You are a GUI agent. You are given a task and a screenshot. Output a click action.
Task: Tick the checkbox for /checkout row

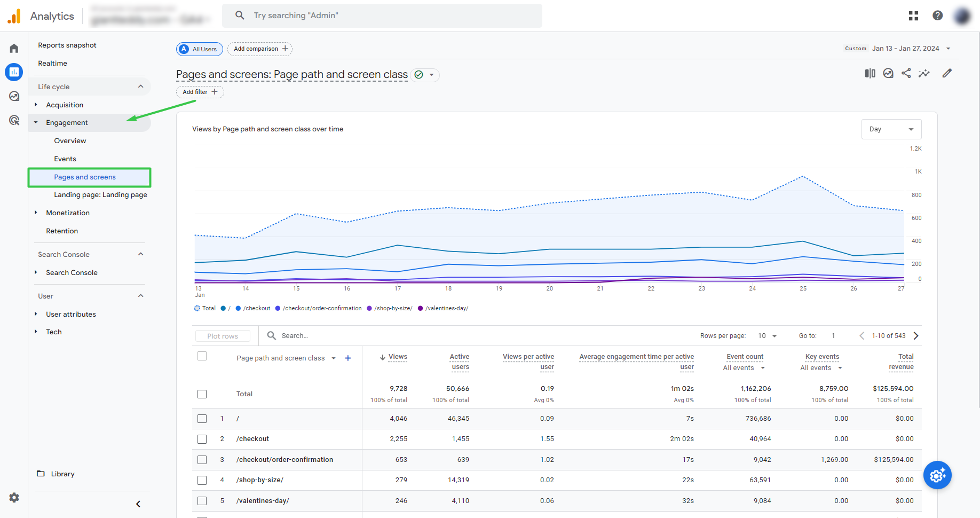[x=202, y=439]
